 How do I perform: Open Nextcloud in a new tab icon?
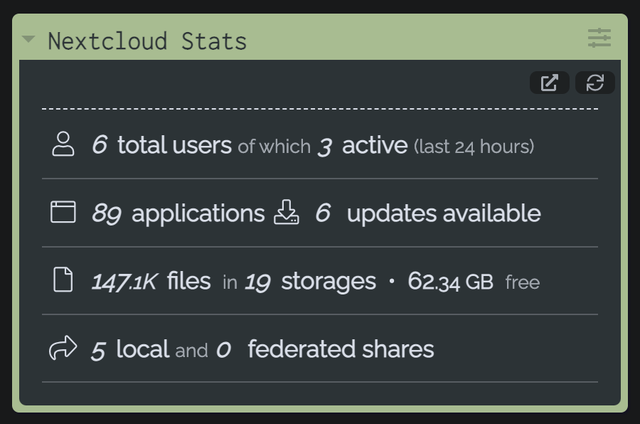tap(549, 83)
